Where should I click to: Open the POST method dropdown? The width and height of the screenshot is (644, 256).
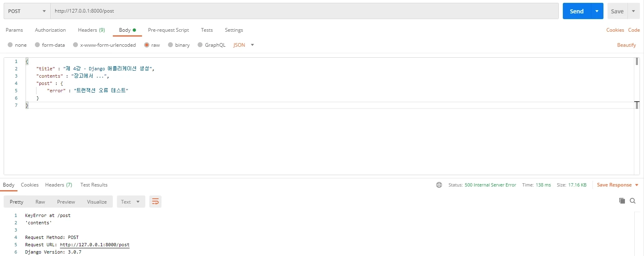tap(27, 11)
